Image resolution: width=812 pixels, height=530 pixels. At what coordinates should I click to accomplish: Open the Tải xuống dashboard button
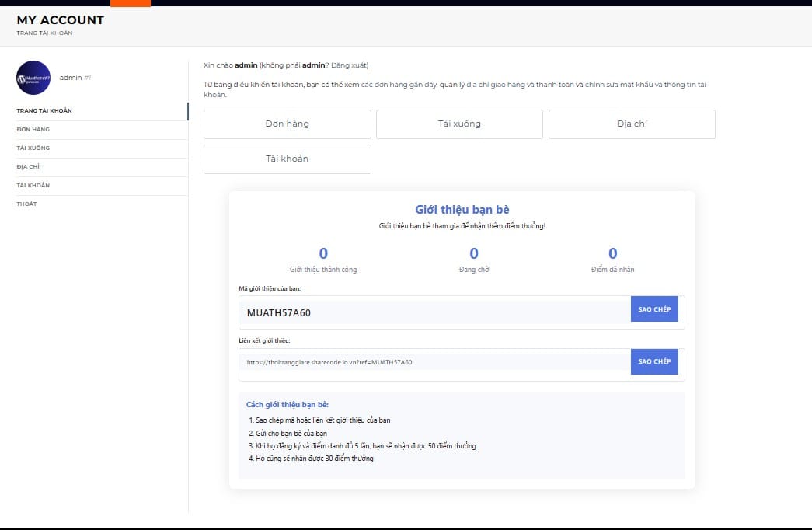459,124
